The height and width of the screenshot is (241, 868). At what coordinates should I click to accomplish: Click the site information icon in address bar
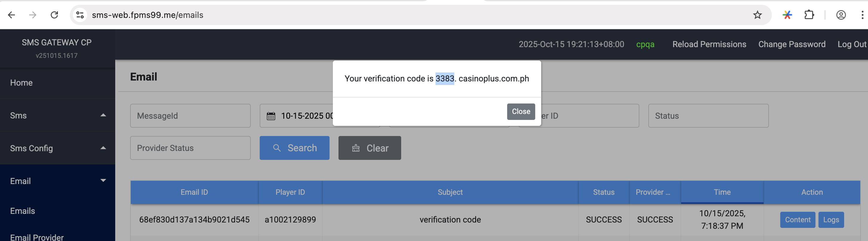click(80, 15)
